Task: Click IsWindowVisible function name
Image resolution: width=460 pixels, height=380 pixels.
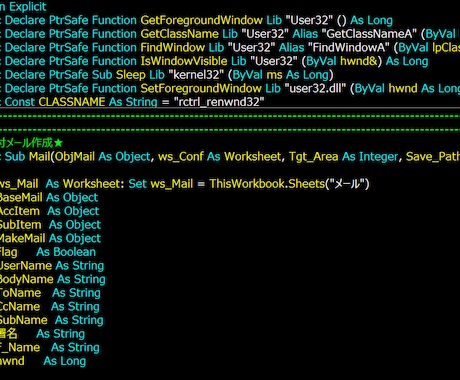Action: [184, 61]
